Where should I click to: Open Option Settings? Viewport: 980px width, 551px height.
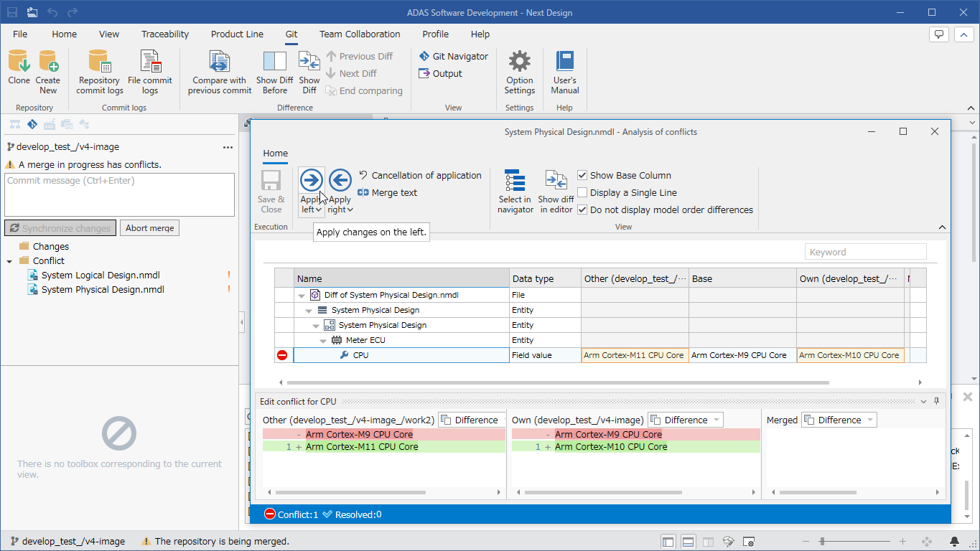[520, 72]
